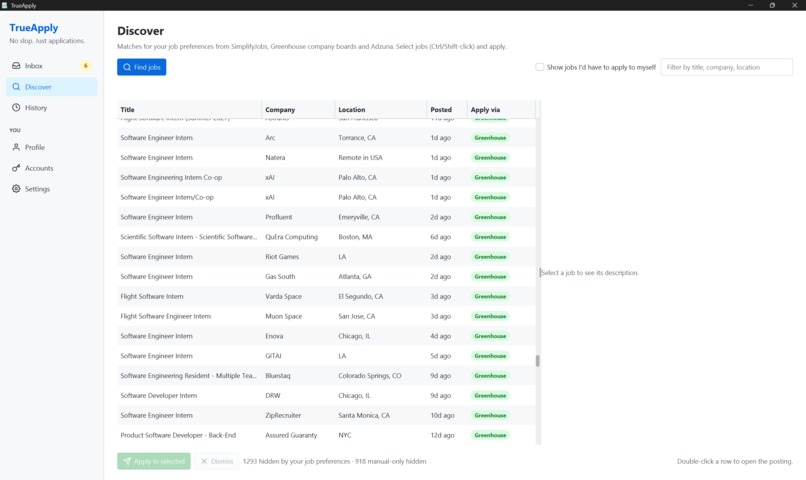The image size is (806, 480).
Task: Select the GITAI job row
Action: (326, 356)
